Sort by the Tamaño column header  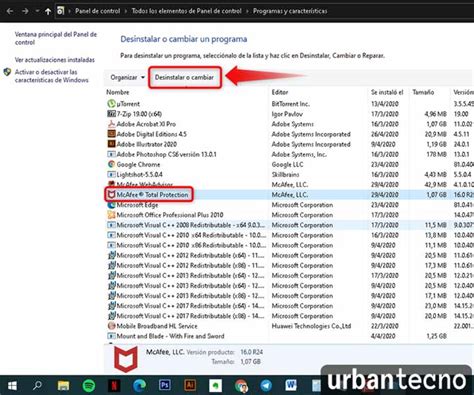[x=423, y=92]
